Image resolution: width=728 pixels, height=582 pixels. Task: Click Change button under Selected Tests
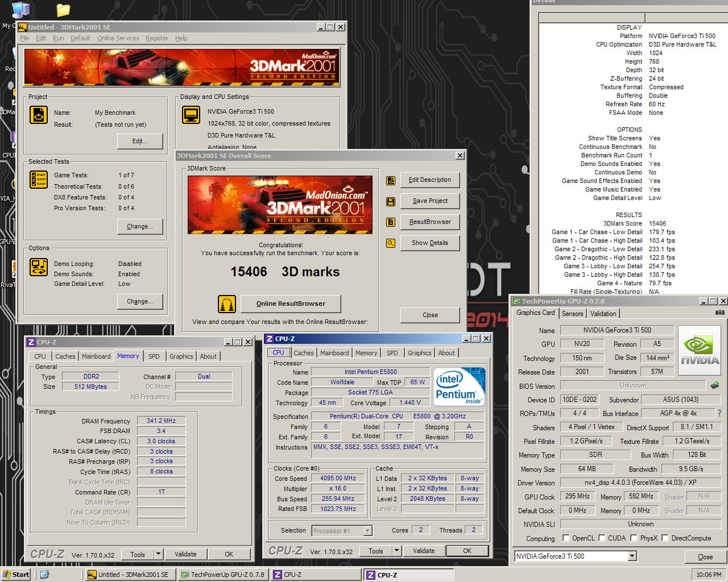coord(140,226)
